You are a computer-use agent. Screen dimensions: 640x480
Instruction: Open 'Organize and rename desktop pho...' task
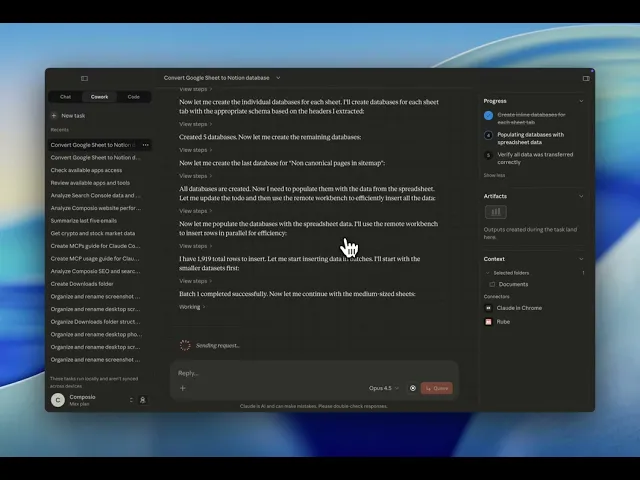tap(96, 335)
